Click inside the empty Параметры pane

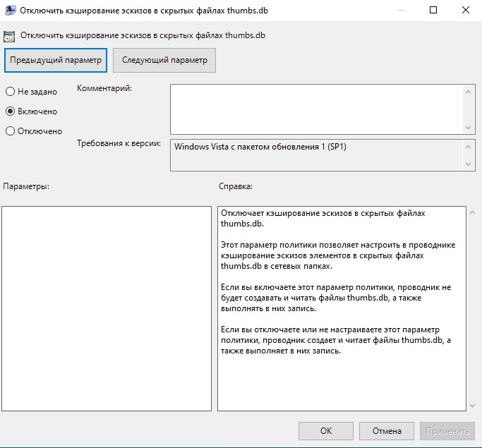tap(107, 308)
